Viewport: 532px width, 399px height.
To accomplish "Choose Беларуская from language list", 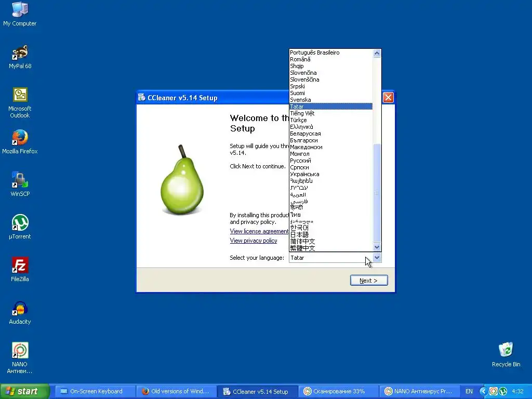I will tap(331, 134).
